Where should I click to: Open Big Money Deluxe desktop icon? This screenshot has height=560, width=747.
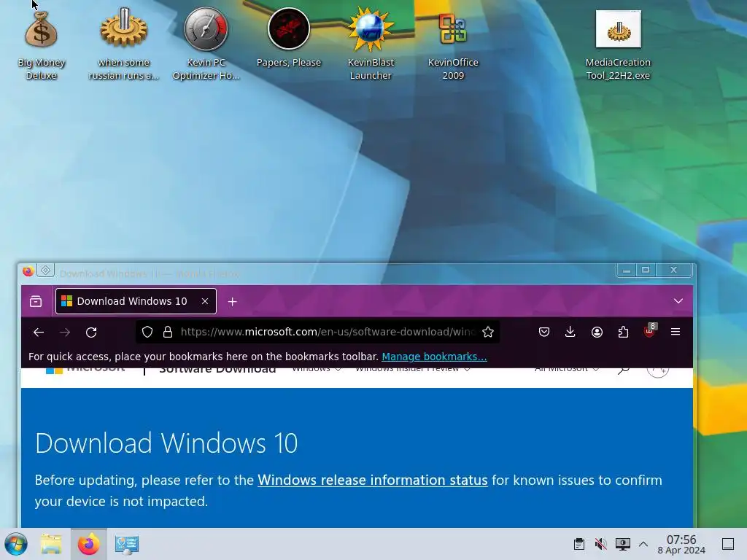pyautogui.click(x=42, y=45)
